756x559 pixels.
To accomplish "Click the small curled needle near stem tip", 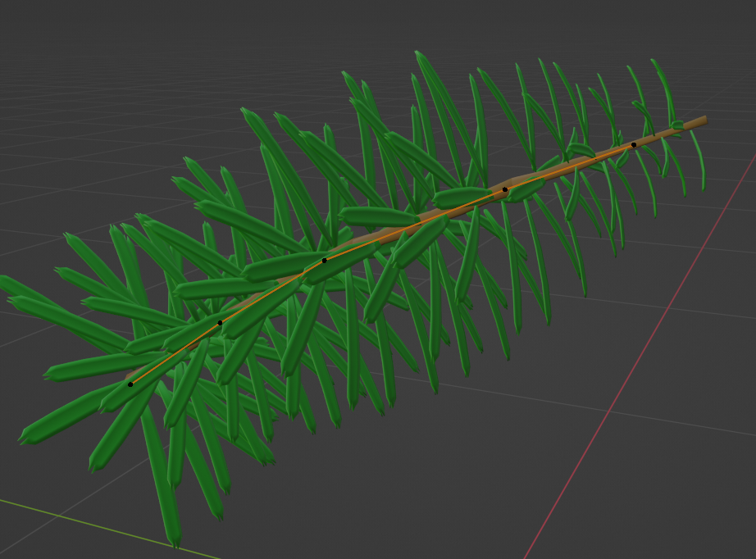I will click(x=677, y=125).
